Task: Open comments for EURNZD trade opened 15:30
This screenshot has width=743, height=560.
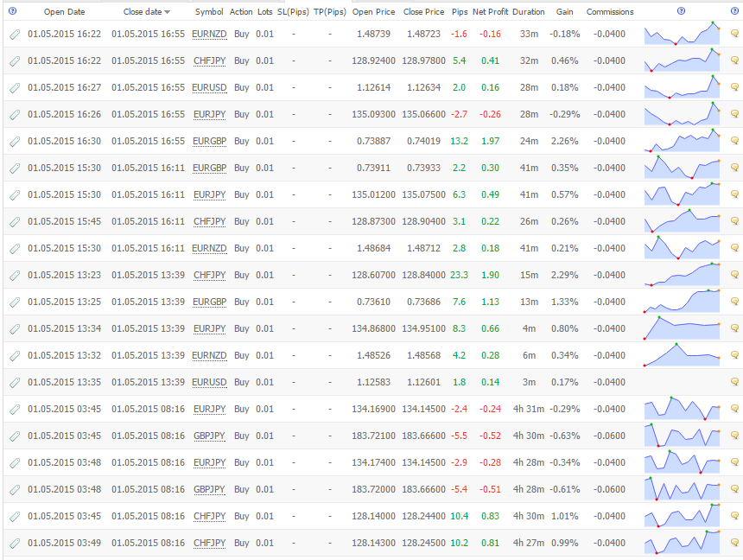Action: pyautogui.click(x=735, y=247)
